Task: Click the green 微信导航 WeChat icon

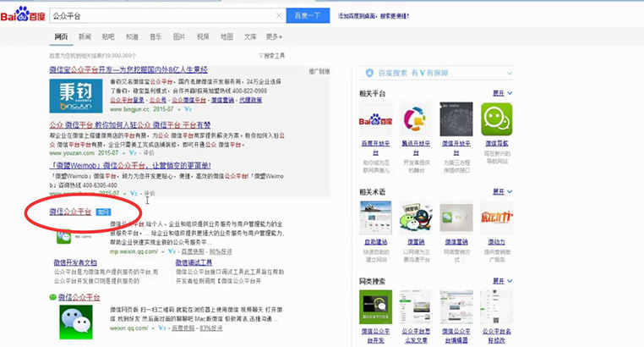Action: coord(497,119)
